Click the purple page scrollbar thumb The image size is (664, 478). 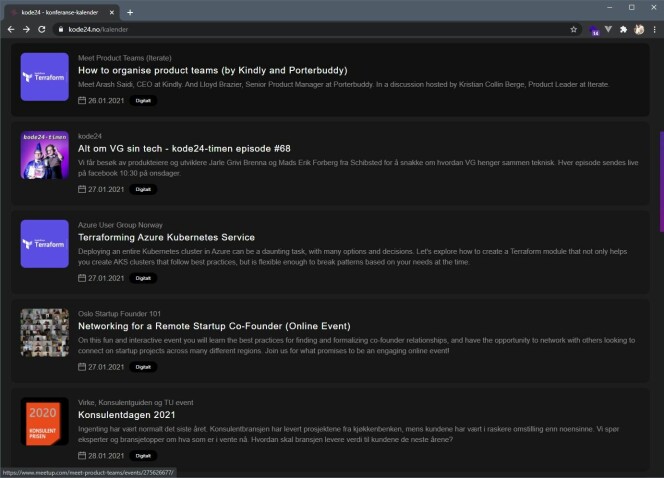[x=661, y=182]
